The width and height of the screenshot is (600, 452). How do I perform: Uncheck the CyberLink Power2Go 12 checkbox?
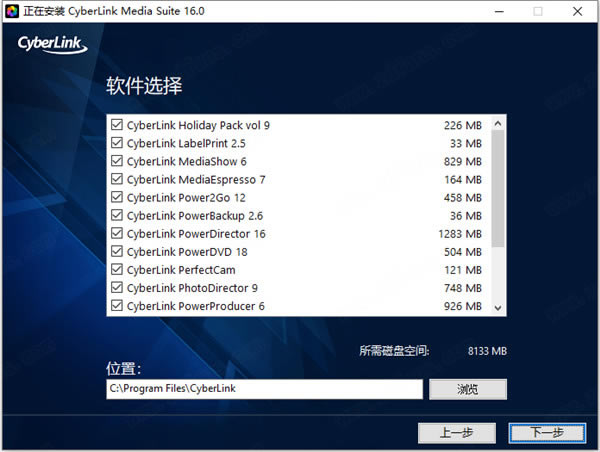pos(117,198)
